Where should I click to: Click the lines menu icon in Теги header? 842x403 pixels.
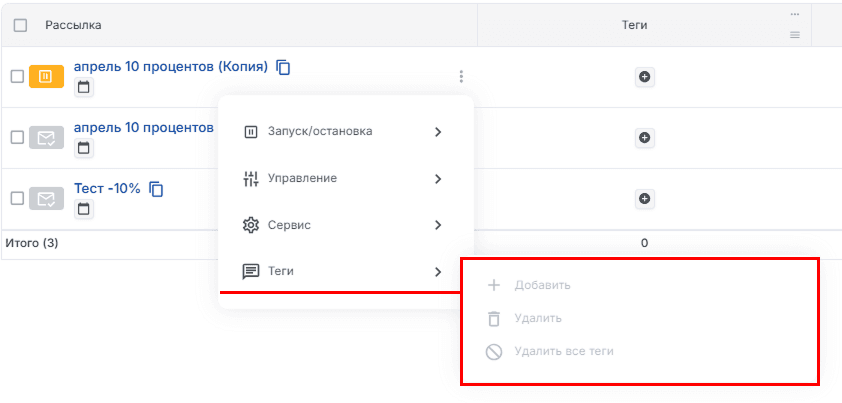795,35
